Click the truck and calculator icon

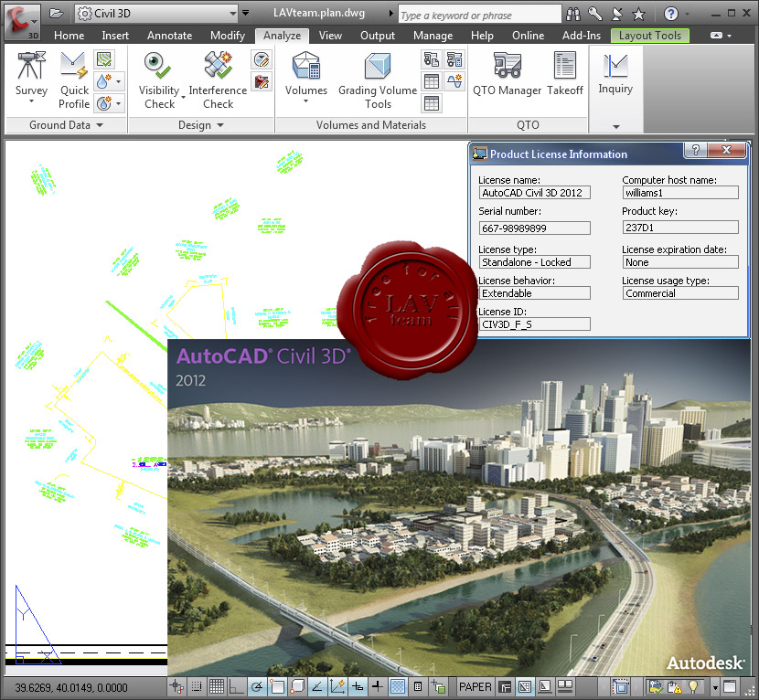pyautogui.click(x=454, y=59)
